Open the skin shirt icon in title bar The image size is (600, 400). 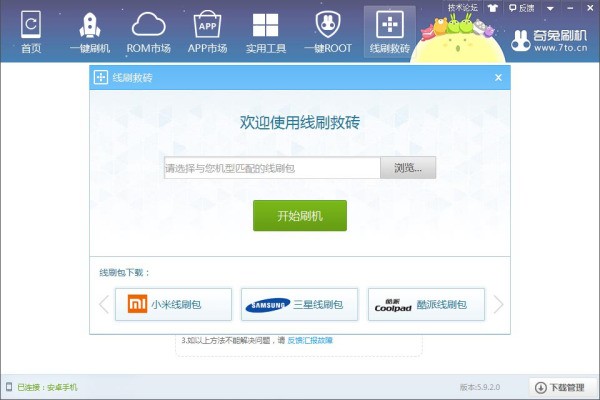click(x=492, y=8)
